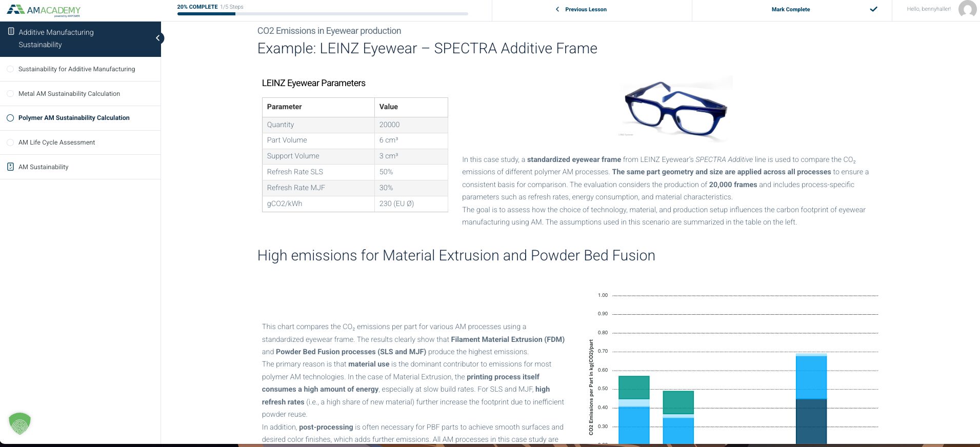The height and width of the screenshot is (447, 980).
Task: Go to the Previous Lesson
Action: pos(586,9)
